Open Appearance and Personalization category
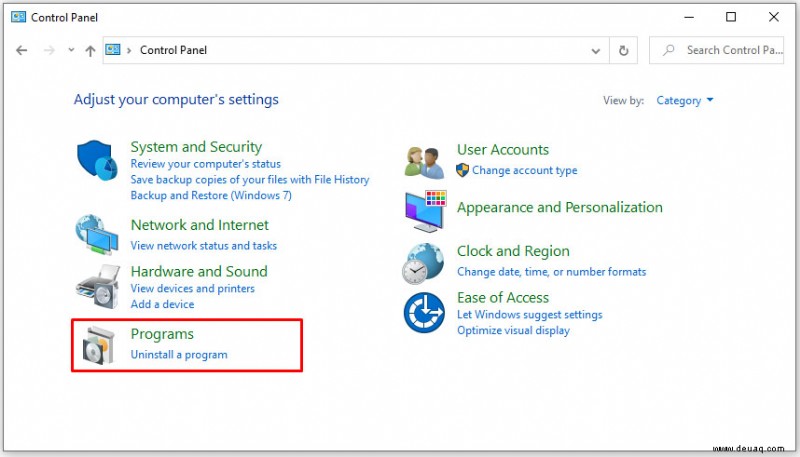Screen dimensions: 800x457 560,208
